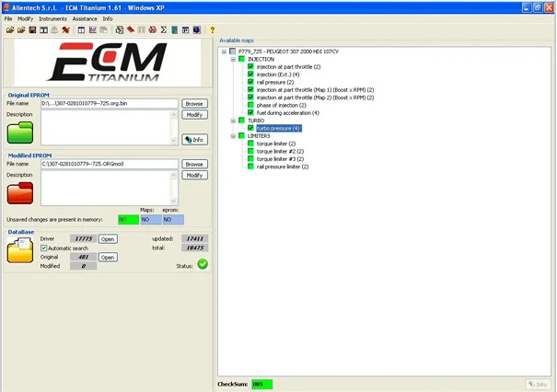The image size is (557, 392).
Task: Click the yellow Database folder icon
Action: click(x=20, y=250)
